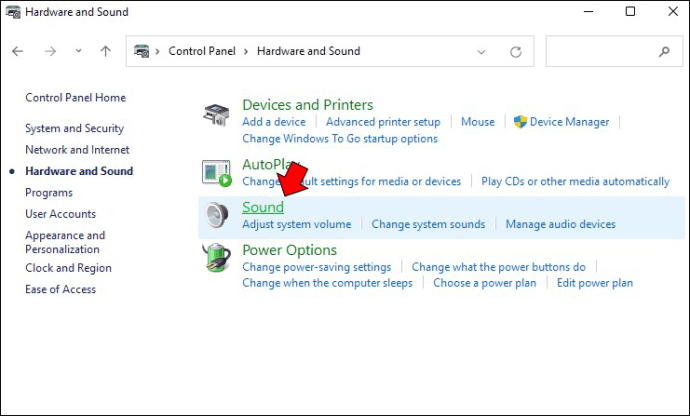This screenshot has height=416, width=690.
Task: Open Ease of Access category
Action: [x=60, y=289]
